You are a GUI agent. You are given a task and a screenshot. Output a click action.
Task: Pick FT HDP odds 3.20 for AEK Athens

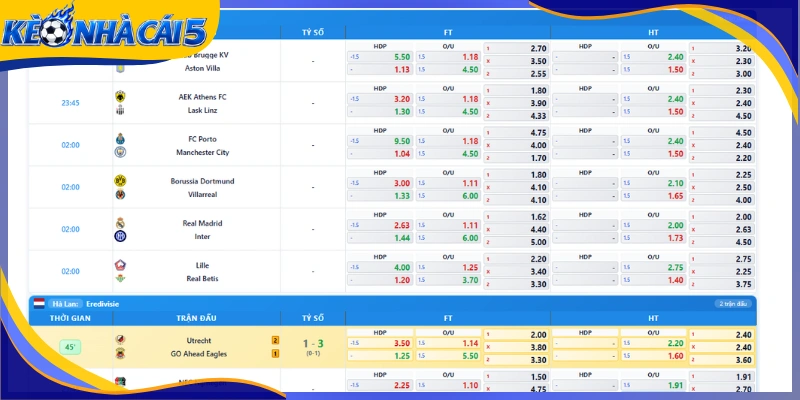point(381,99)
